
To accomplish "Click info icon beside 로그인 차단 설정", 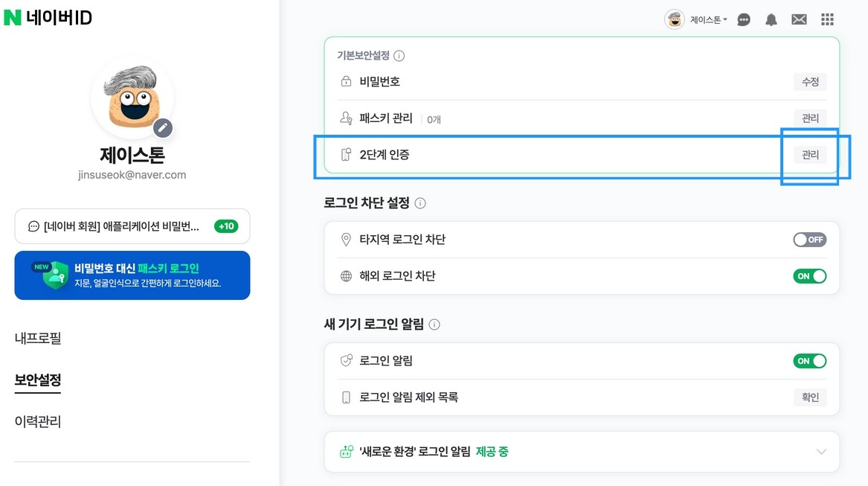I will [x=420, y=203].
